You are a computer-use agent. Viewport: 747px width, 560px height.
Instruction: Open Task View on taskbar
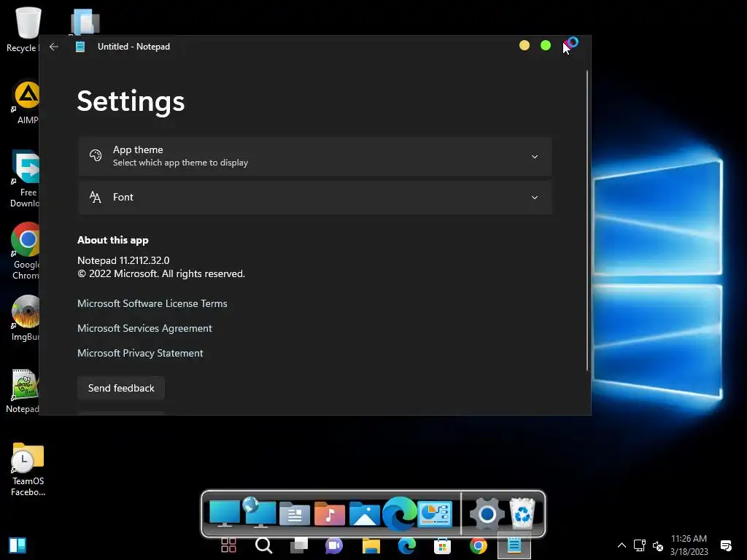point(299,545)
